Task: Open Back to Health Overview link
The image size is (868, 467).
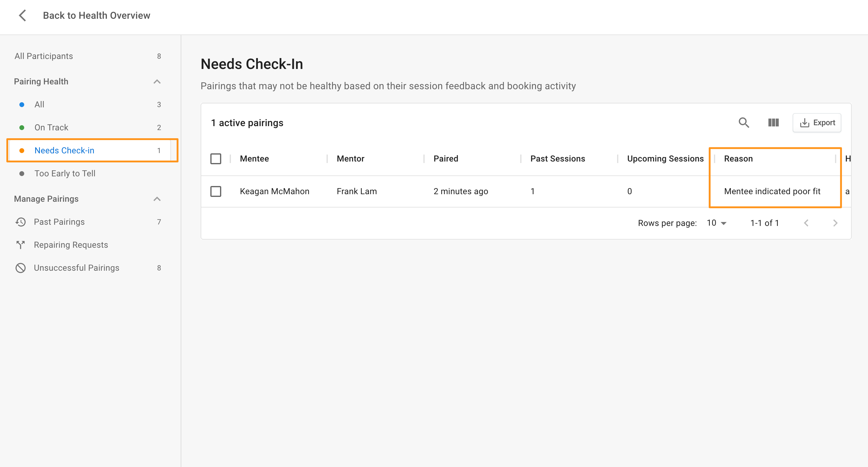Action: point(96,15)
